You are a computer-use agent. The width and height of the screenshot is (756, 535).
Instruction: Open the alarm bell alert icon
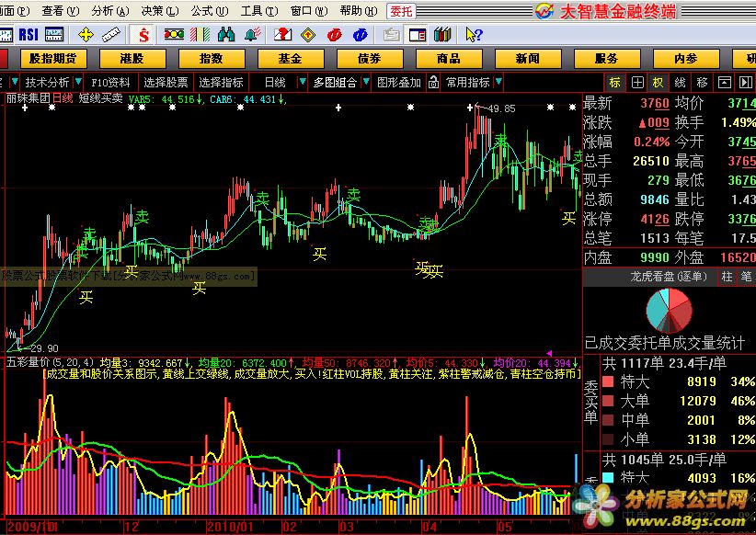point(253,34)
